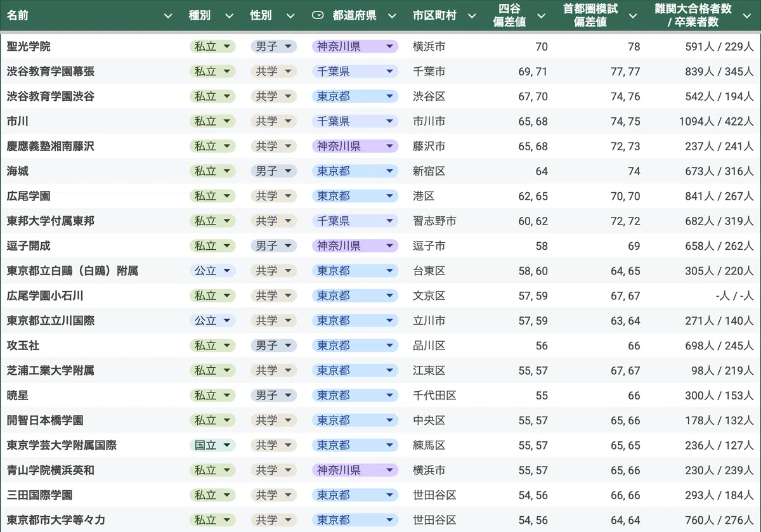Open 東京都 chip for 東京都市大学等々力

[355, 520]
